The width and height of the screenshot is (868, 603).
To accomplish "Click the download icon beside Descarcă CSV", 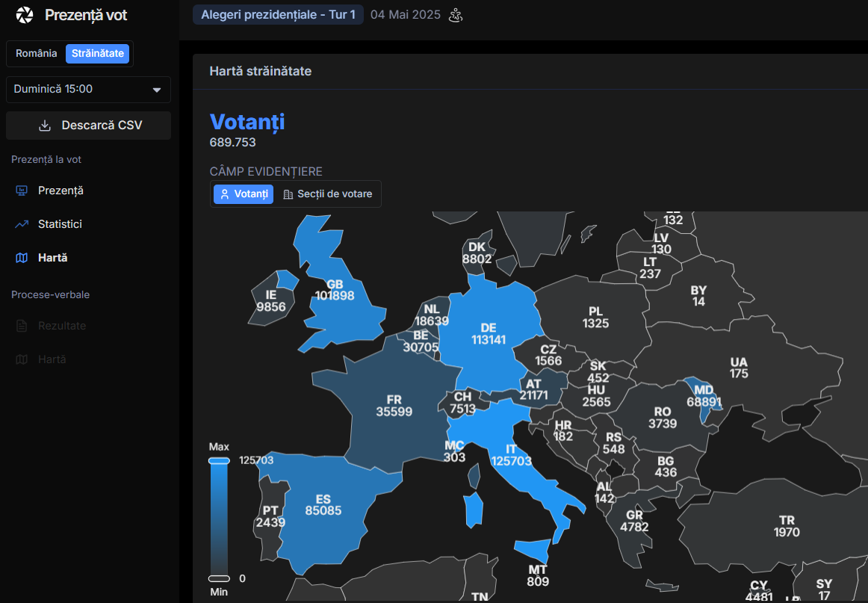I will pos(45,126).
